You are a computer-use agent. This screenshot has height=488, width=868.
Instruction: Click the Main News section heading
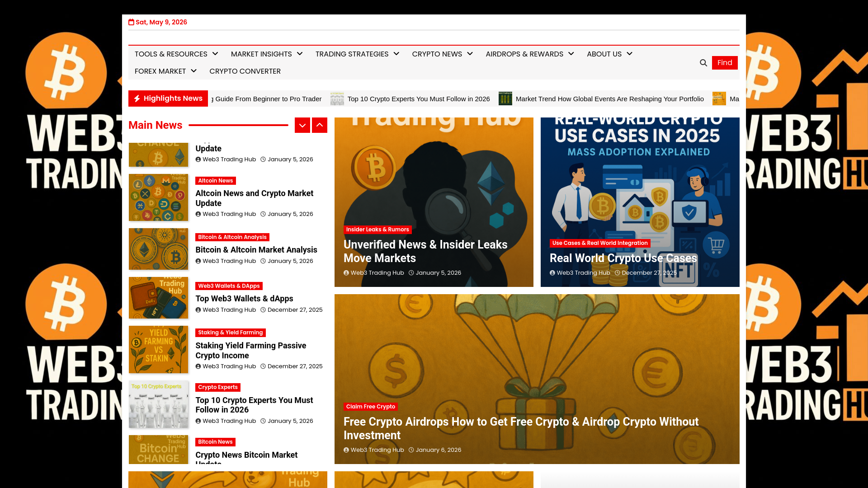(156, 125)
